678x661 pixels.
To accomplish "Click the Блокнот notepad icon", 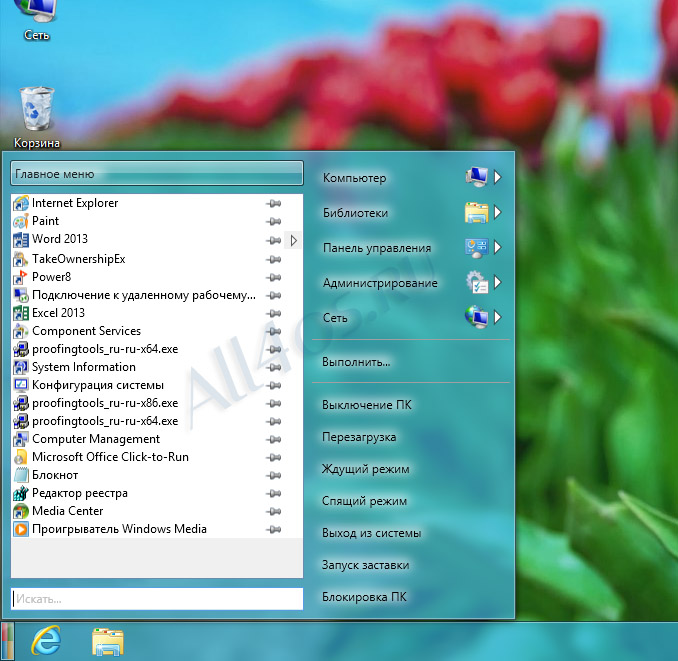I will (21, 475).
